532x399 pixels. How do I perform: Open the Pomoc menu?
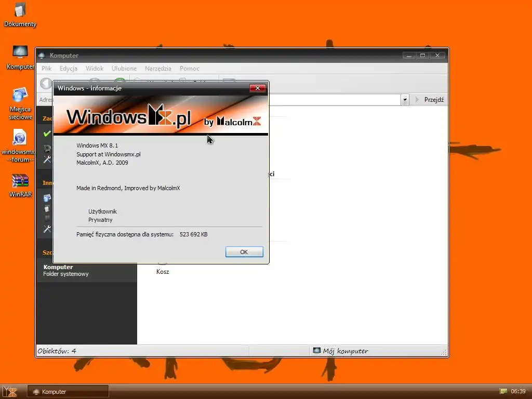189,69
